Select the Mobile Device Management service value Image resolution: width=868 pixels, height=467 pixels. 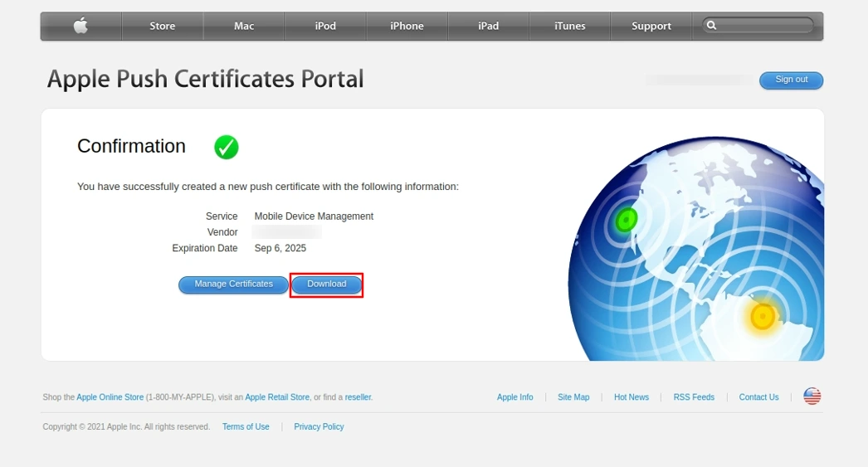(x=314, y=216)
